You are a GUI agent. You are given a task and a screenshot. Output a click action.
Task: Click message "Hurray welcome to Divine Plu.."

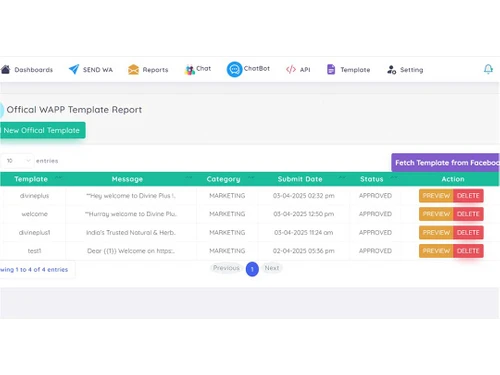131,214
